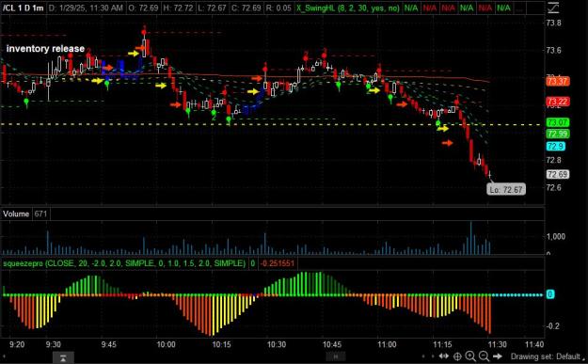Click the Volume panel label
Viewport: 588px width, 364px height.
tap(16, 214)
